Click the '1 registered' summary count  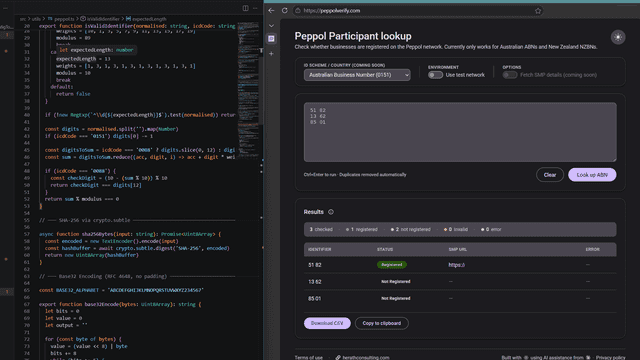coord(362,229)
